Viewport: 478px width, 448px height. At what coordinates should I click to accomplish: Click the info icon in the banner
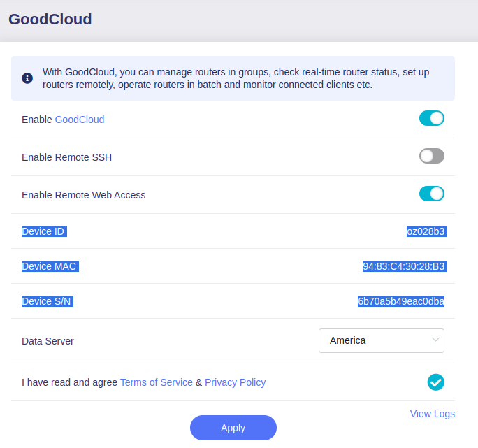[27, 78]
